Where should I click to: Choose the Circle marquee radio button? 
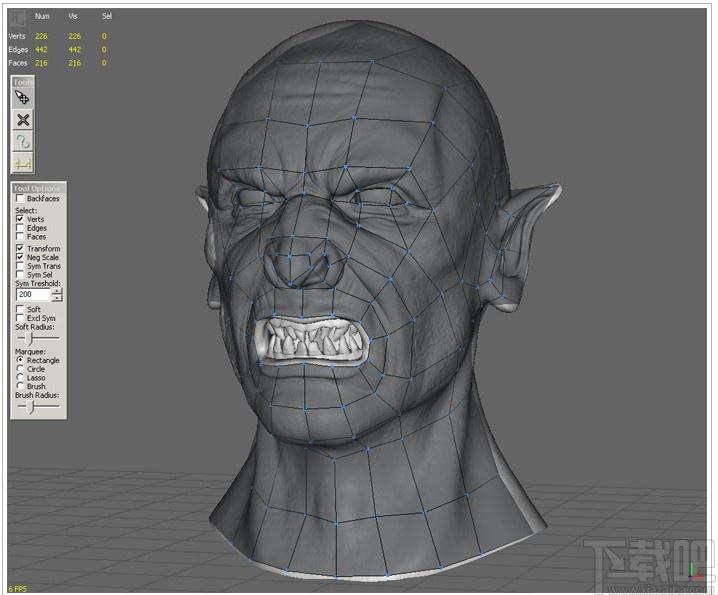tap(20, 369)
